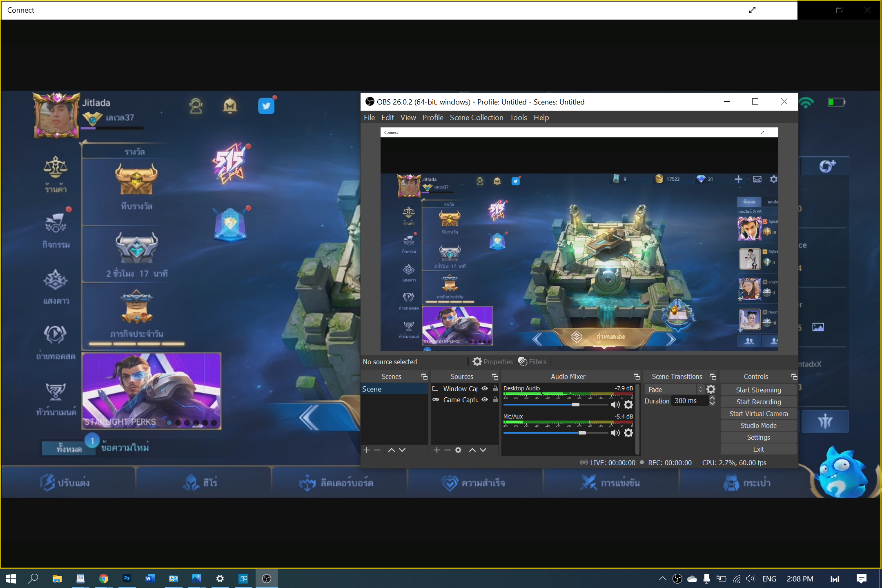Move the scene up in the Scenes list
Screen dimensions: 882x588
click(391, 450)
